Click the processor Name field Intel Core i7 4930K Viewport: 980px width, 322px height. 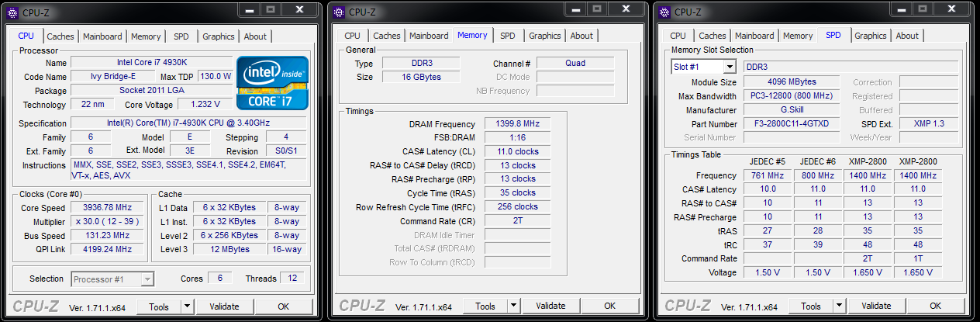pyautogui.click(x=151, y=63)
